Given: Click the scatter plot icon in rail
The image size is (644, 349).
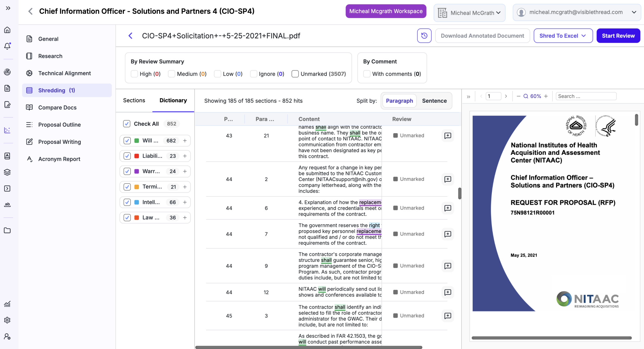Looking at the screenshot, I should (7, 130).
